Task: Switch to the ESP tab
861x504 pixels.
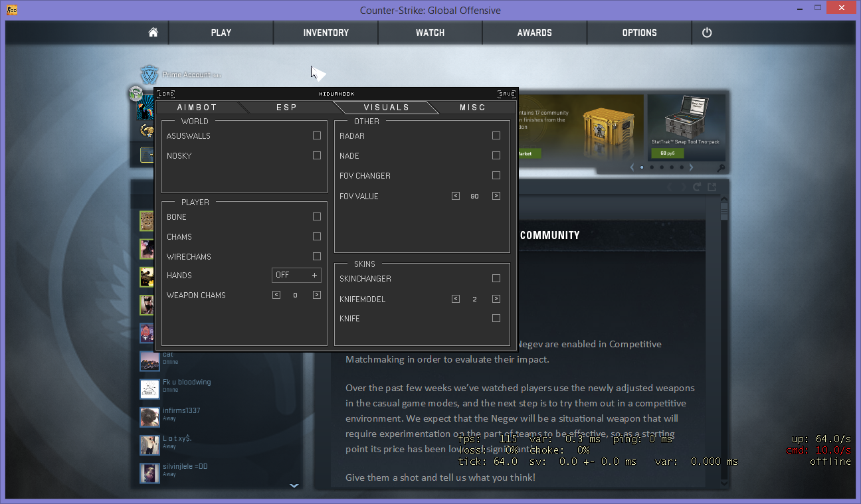Action: point(286,107)
